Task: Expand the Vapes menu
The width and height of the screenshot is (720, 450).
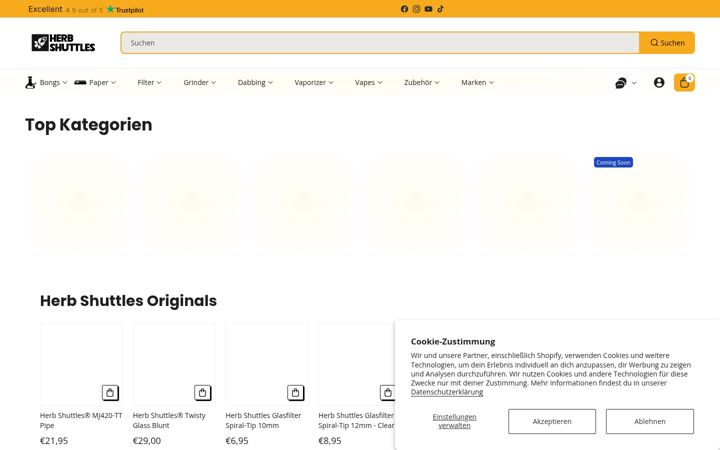Action: (368, 82)
